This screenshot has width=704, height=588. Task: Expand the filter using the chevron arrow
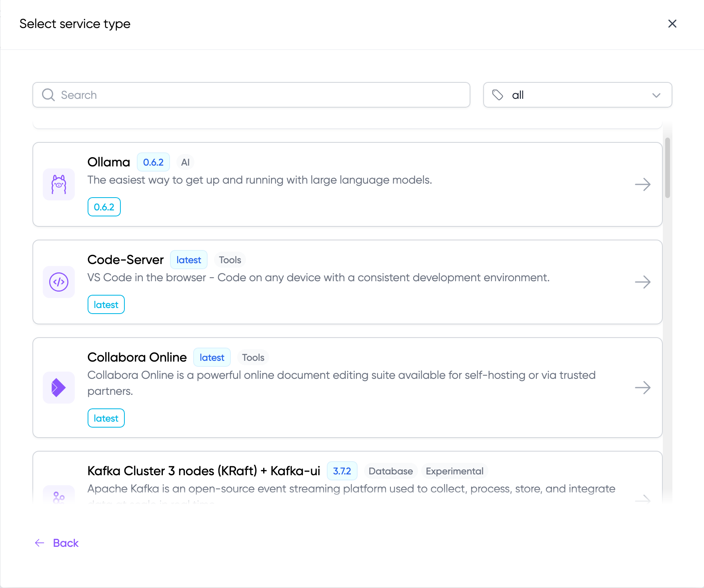pyautogui.click(x=656, y=95)
